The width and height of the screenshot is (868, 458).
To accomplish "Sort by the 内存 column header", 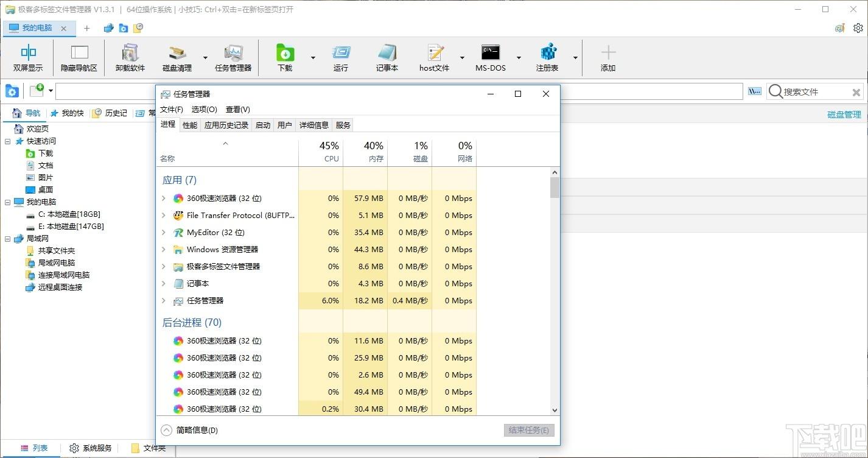I will 365,152.
